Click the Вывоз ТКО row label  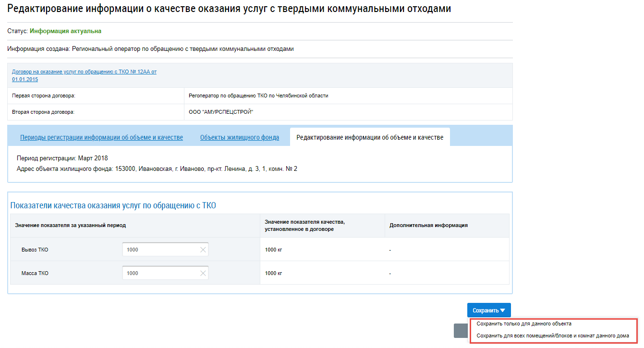point(35,250)
